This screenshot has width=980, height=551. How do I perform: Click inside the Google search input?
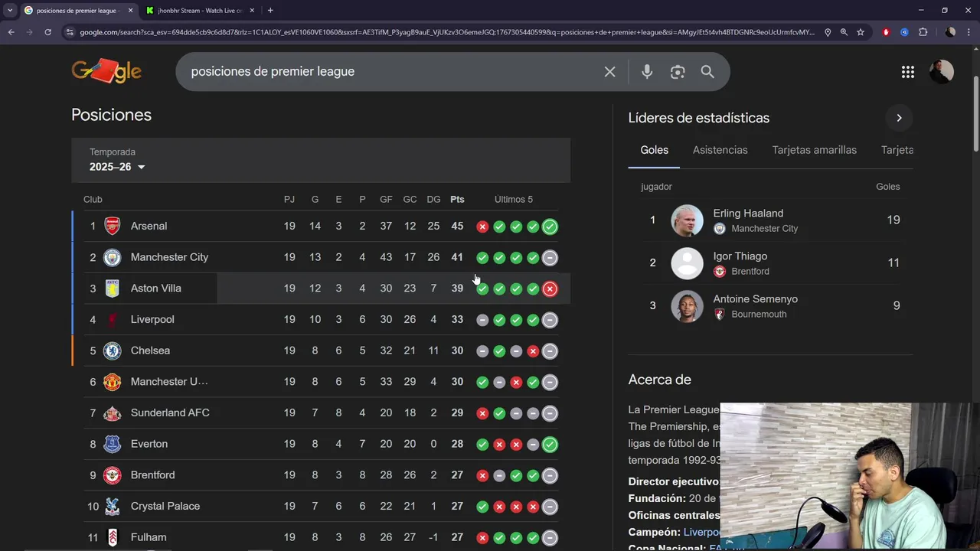pyautogui.click(x=390, y=71)
